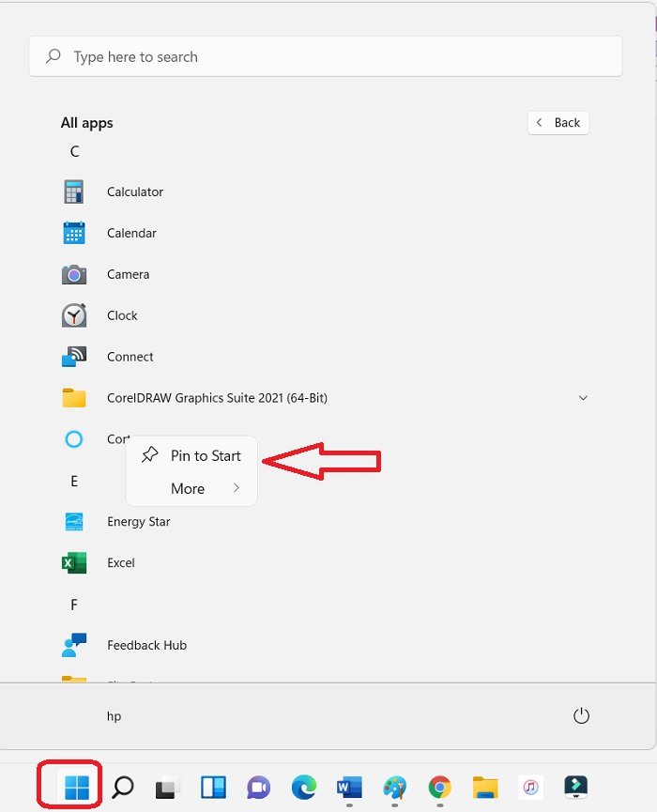
Task: Click the letter C section header
Action: click(74, 151)
